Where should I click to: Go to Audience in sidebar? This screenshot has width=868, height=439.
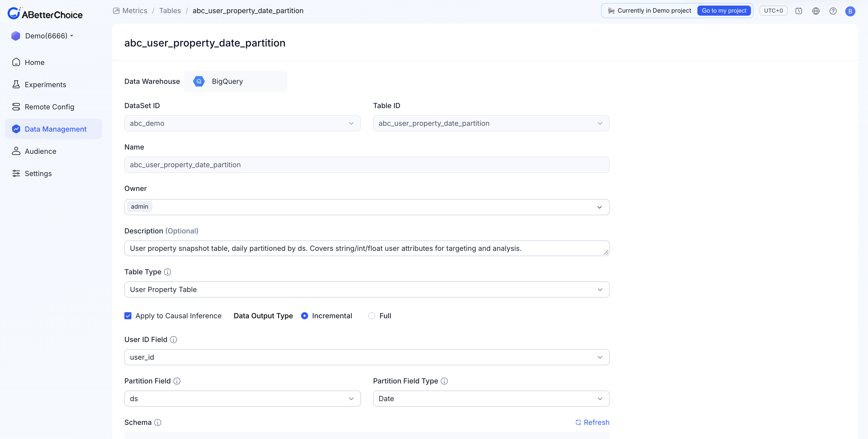click(53, 151)
